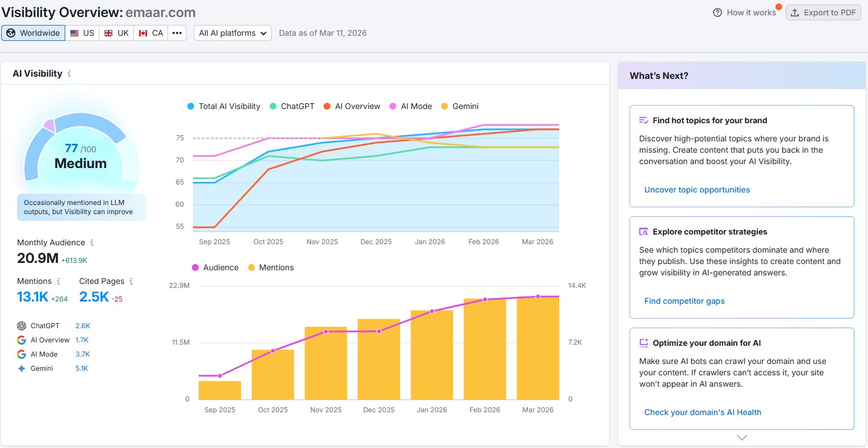Screen dimensions: 868x448
Task: Click the AI Visibility info icon
Action: pos(69,74)
